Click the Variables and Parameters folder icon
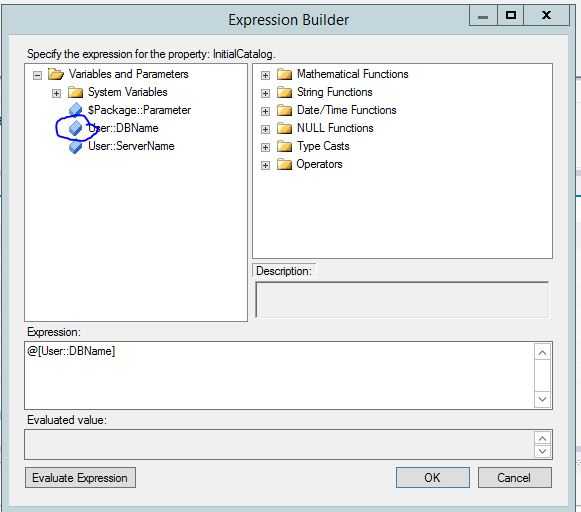The height and width of the screenshot is (512, 581). click(56, 74)
